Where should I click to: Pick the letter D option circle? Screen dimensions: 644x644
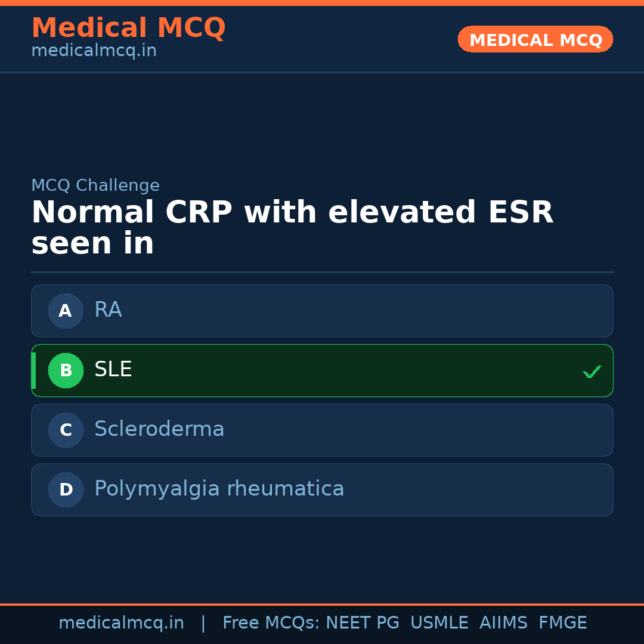tap(66, 490)
